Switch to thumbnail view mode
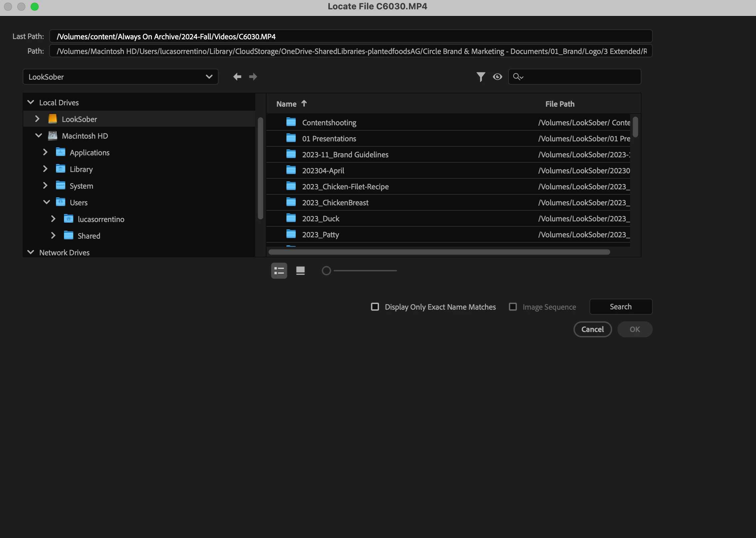The height and width of the screenshot is (538, 756). 300,271
